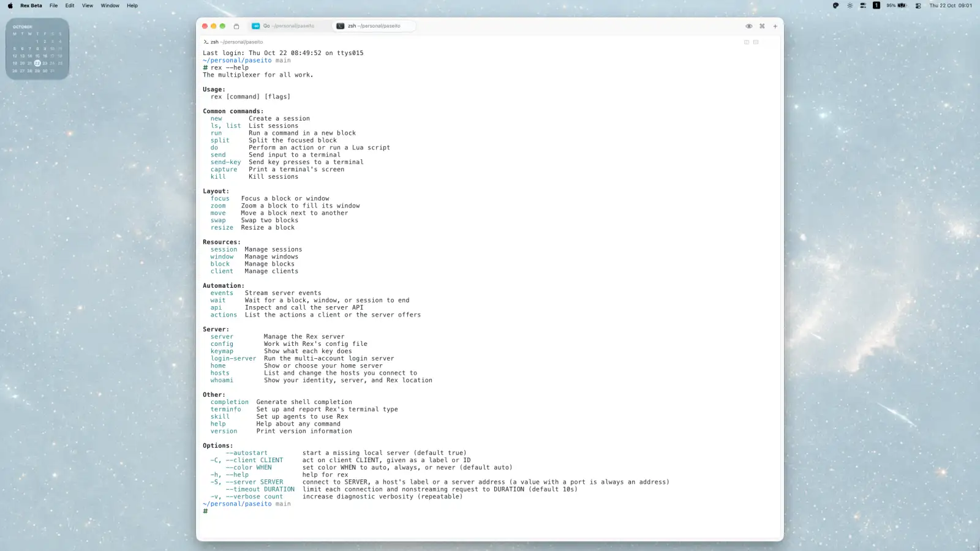Image resolution: width=980 pixels, height=551 pixels.
Task: Click the '--autostart' option text
Action: [x=246, y=453]
